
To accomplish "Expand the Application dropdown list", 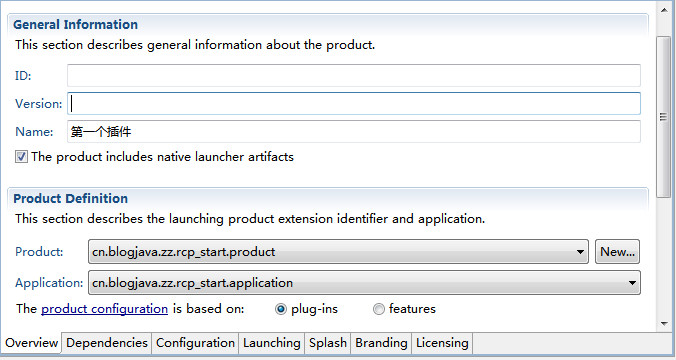I will pos(364,283).
